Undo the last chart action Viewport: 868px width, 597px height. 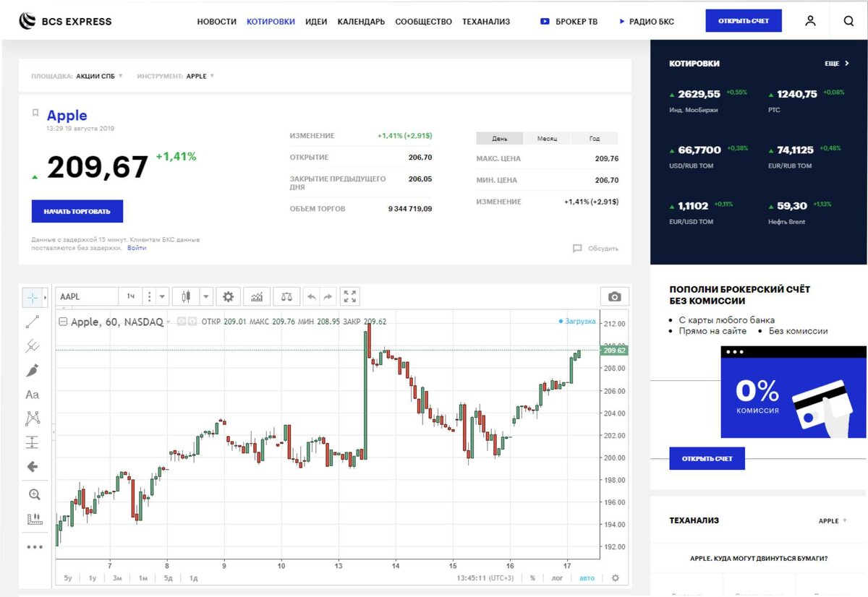312,296
